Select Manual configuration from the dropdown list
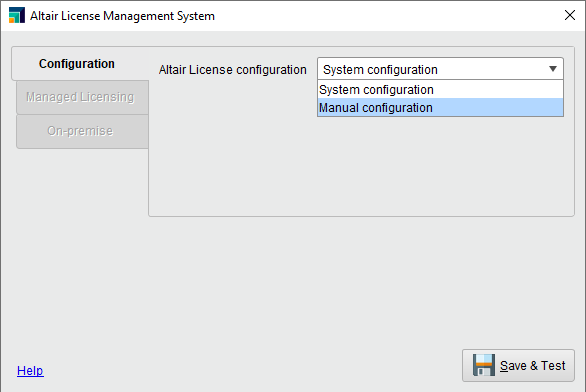Image resolution: width=586 pixels, height=392 pixels. click(440, 108)
